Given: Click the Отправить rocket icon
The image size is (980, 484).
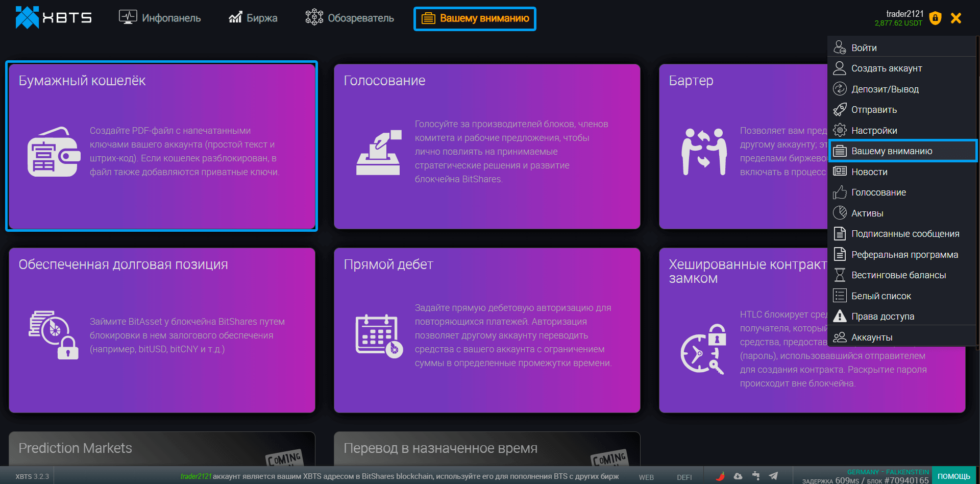Looking at the screenshot, I should click(x=840, y=109).
